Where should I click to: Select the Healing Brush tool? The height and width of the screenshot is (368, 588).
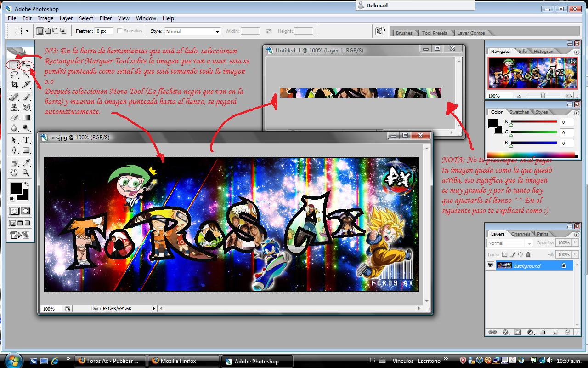tap(14, 97)
